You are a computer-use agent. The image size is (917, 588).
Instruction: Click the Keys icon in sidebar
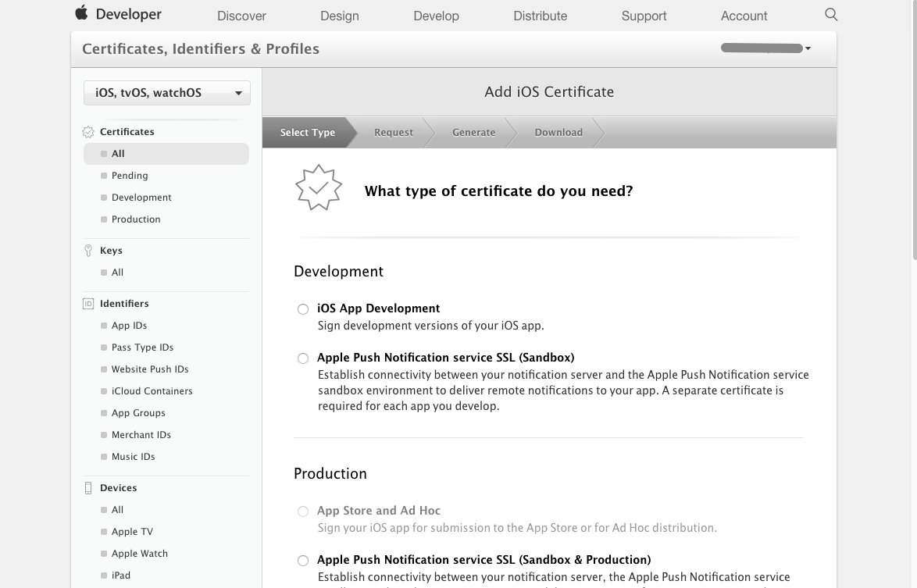(88, 251)
